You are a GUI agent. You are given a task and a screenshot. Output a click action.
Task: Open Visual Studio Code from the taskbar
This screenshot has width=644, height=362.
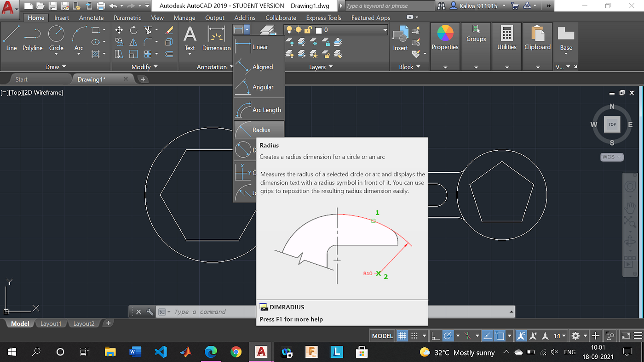coord(160,352)
